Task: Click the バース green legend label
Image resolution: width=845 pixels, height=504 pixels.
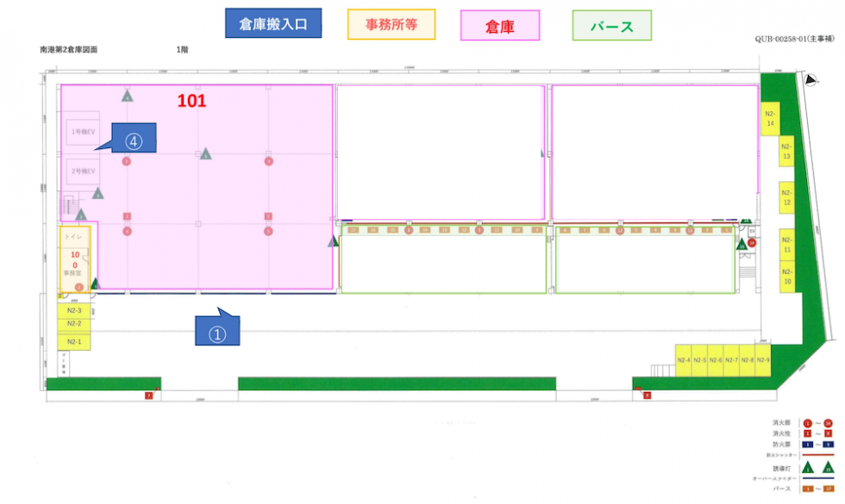Action: coord(610,25)
